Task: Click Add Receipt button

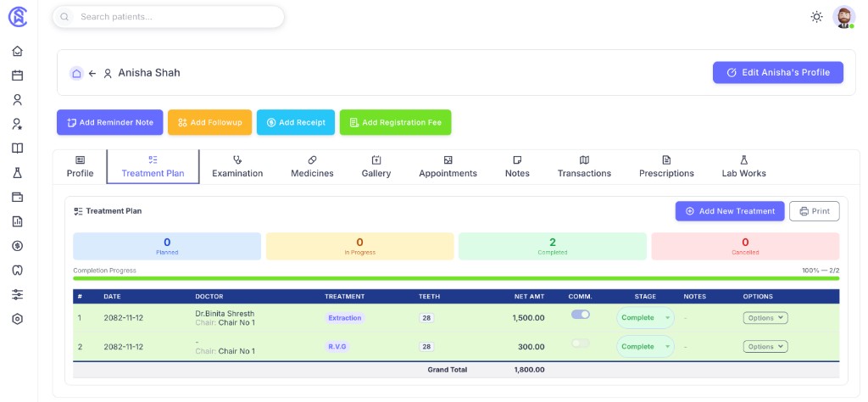Action: pos(296,122)
